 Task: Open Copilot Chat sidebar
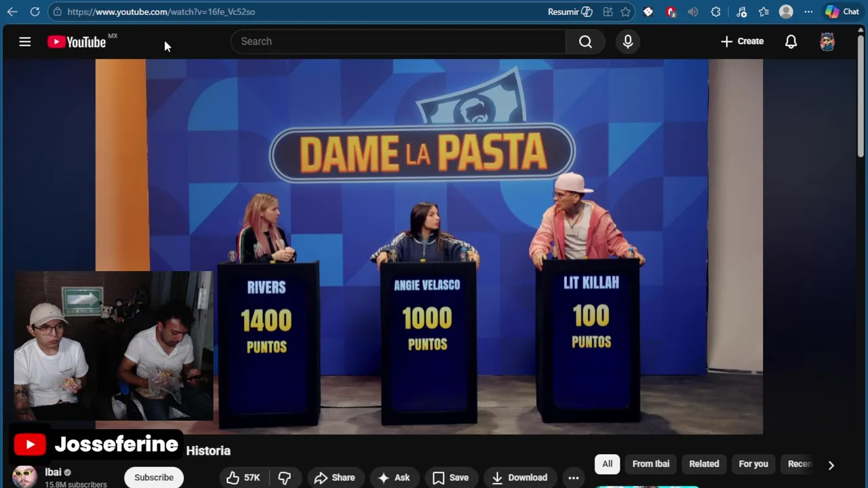[842, 12]
